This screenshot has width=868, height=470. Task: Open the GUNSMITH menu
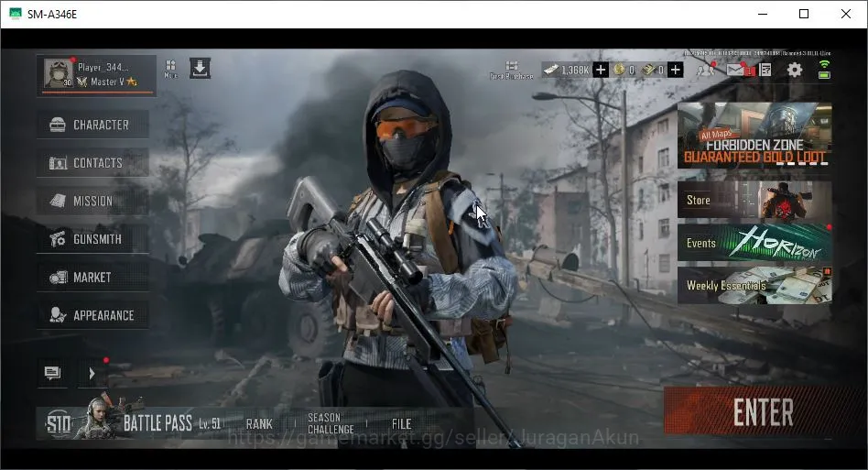tap(93, 239)
